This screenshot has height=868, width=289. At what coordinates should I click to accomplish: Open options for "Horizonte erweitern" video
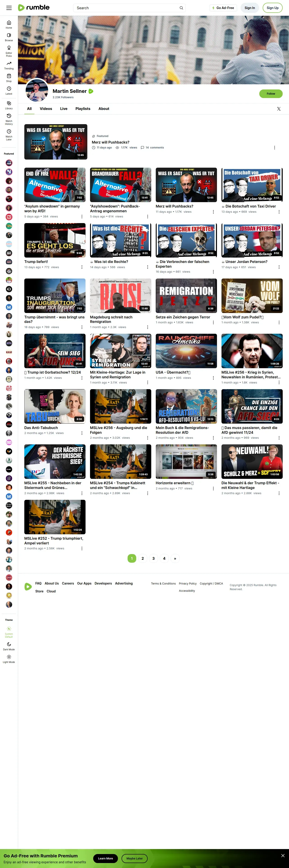pos(213,488)
